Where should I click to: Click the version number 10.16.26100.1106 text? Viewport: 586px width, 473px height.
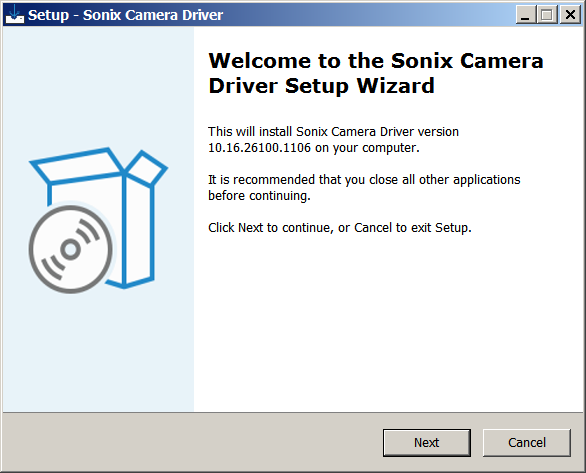(x=259, y=148)
